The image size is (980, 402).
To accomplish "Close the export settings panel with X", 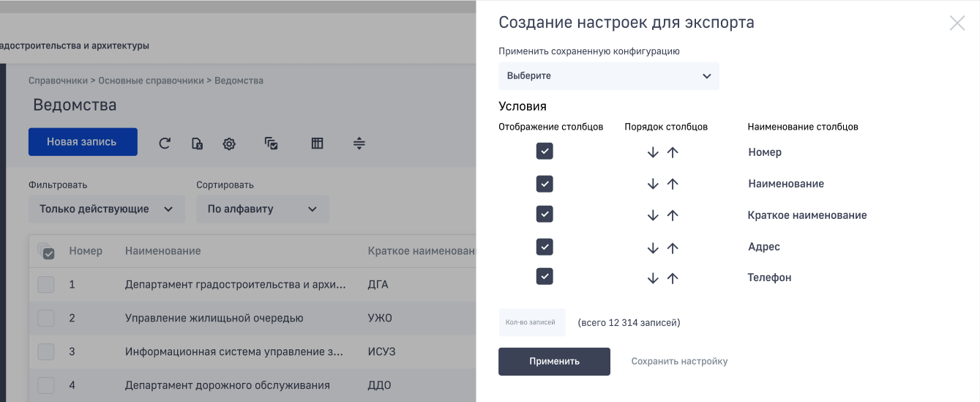I will 957,23.
